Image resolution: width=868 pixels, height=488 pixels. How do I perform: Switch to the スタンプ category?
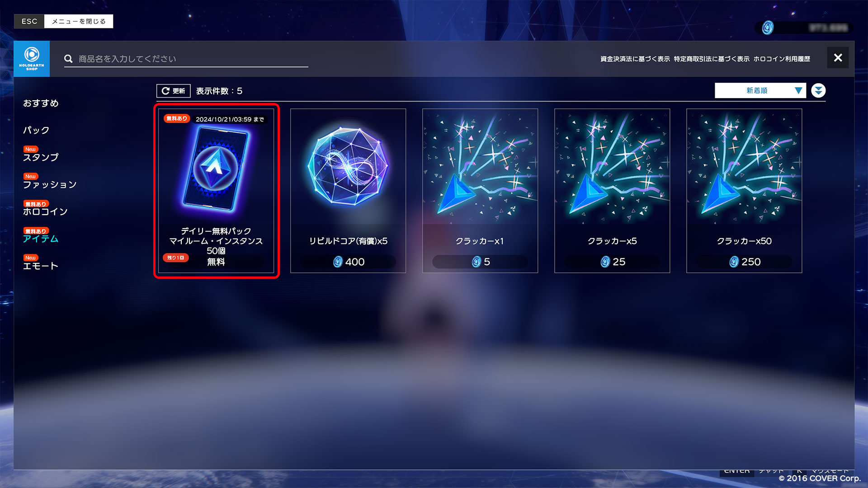[x=41, y=157]
